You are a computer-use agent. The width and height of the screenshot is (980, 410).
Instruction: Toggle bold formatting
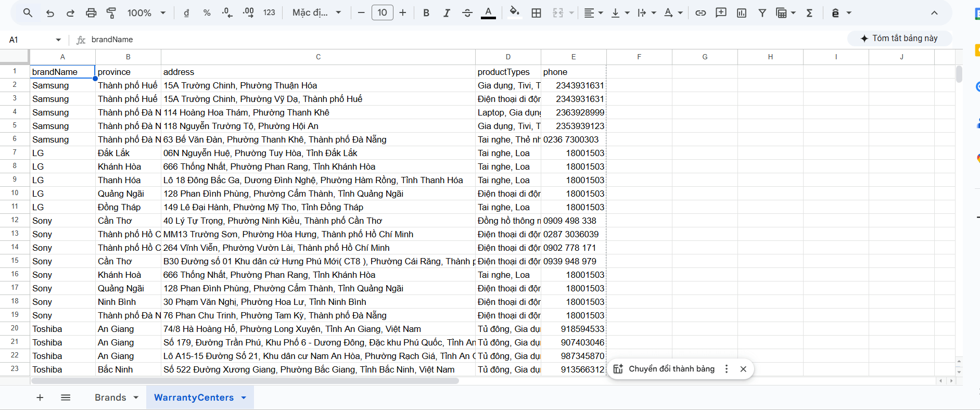pyautogui.click(x=426, y=13)
